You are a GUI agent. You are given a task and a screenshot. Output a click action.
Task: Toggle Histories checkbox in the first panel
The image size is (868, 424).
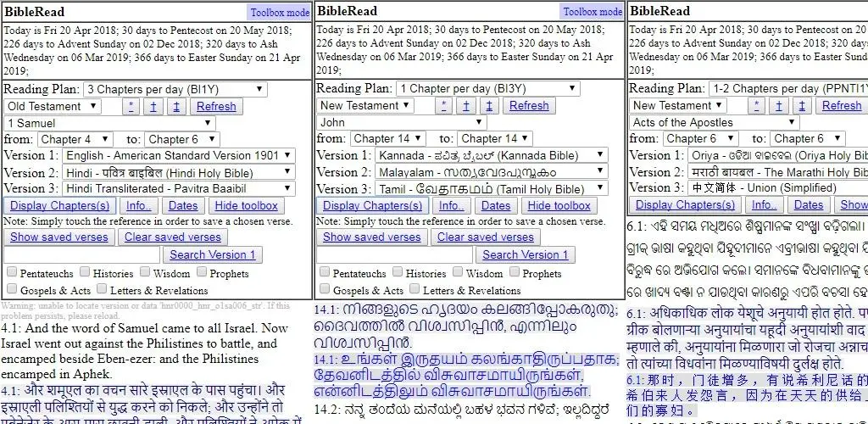pos(85,271)
